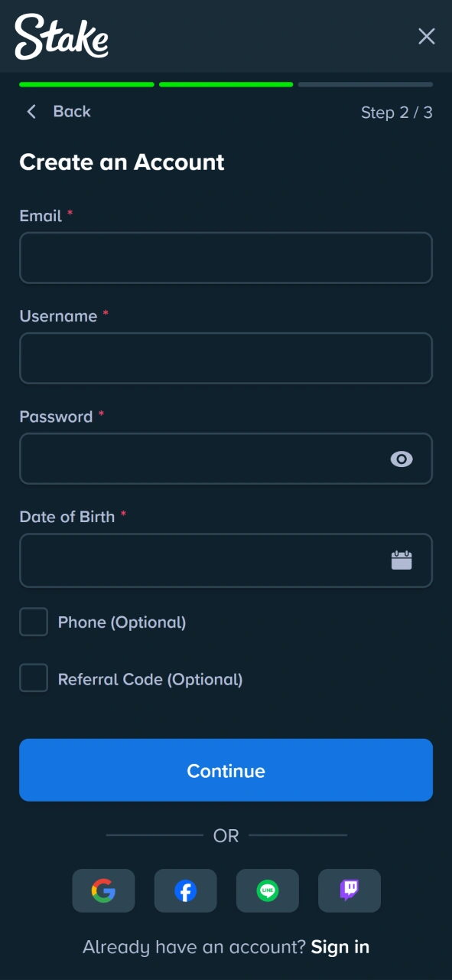Sign up using the Google icon

pyautogui.click(x=103, y=890)
